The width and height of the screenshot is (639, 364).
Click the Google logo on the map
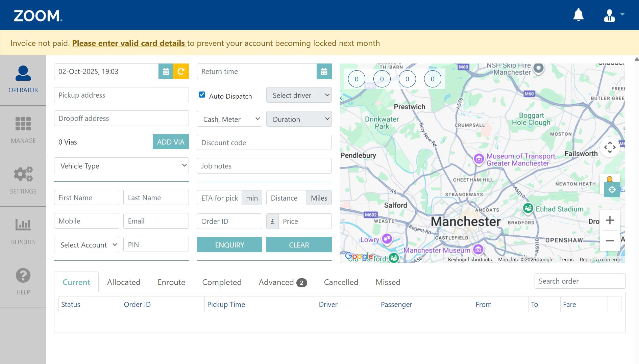[359, 256]
